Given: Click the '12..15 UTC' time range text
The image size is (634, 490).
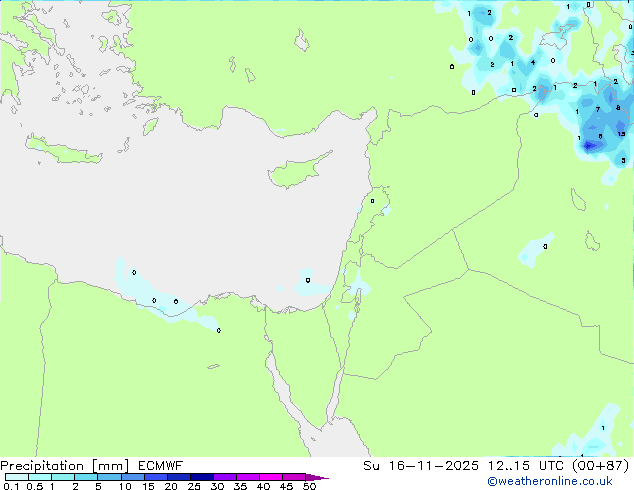Looking at the screenshot, I should tap(526, 466).
